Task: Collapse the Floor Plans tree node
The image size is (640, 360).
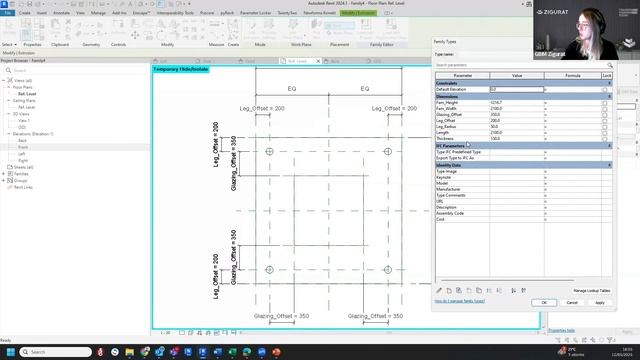Action: (x=9, y=87)
